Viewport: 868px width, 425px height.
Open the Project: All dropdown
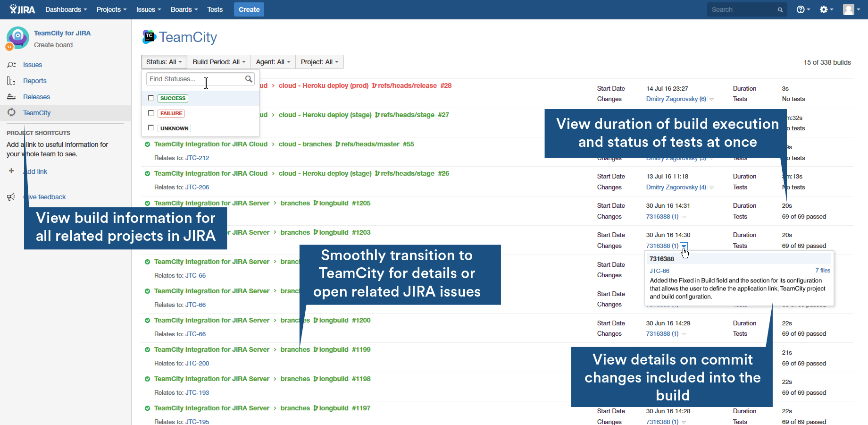point(320,62)
